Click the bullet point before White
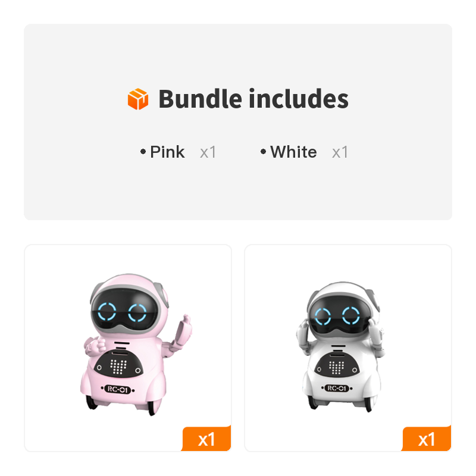 [x=263, y=152]
